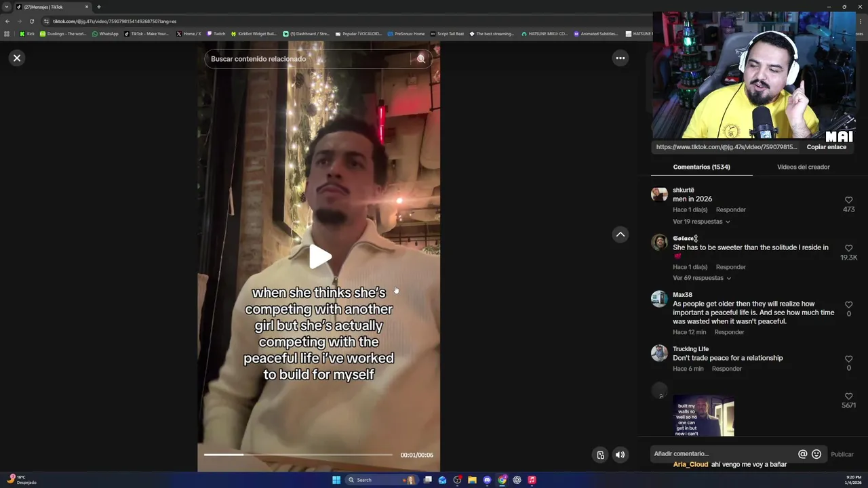The image size is (868, 488).
Task: Open Trucking Life's profile avatar
Action: [x=659, y=352]
